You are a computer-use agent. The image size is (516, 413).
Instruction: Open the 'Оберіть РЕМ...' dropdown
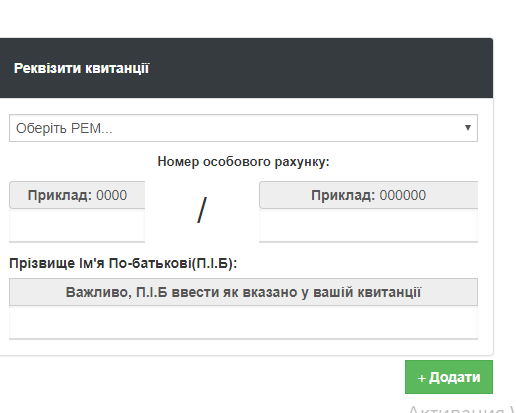click(243, 128)
